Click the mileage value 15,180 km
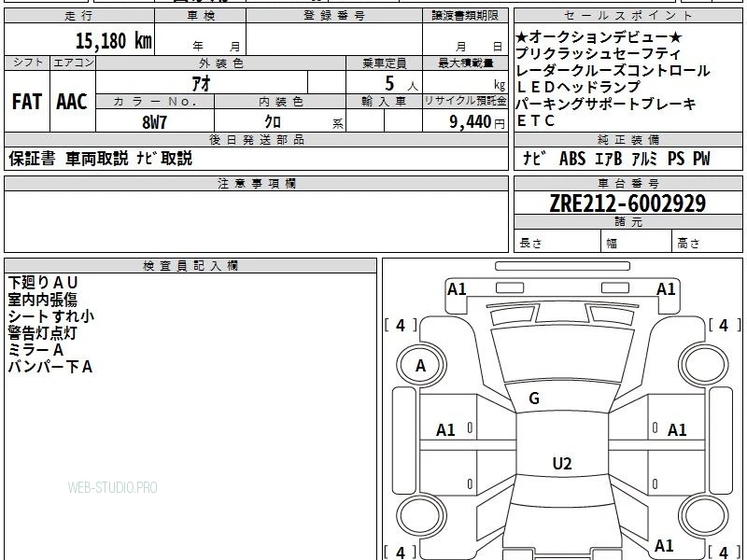 [x=113, y=40]
